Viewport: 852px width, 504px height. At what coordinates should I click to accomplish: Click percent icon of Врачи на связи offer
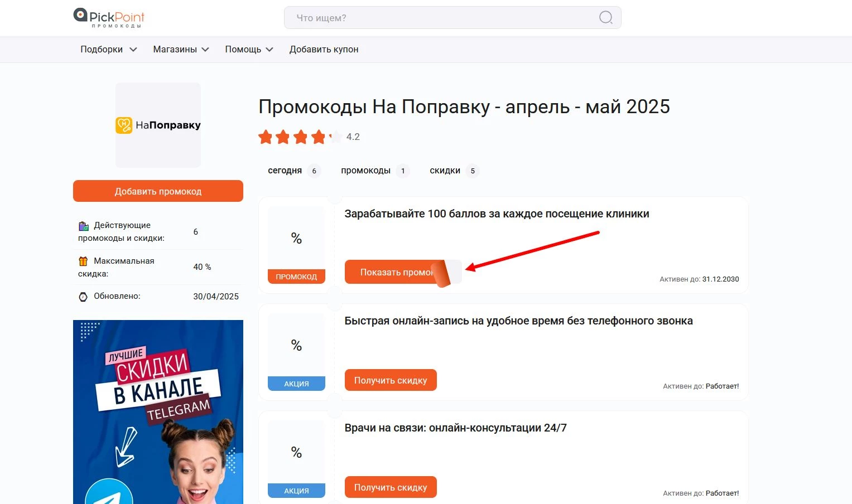coord(296,453)
